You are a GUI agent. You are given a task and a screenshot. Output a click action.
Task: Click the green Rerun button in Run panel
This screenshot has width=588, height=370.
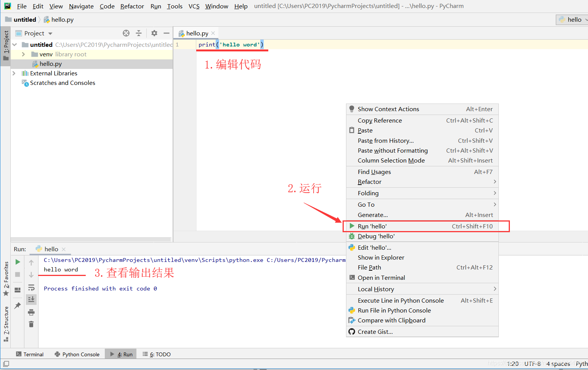[18, 262]
